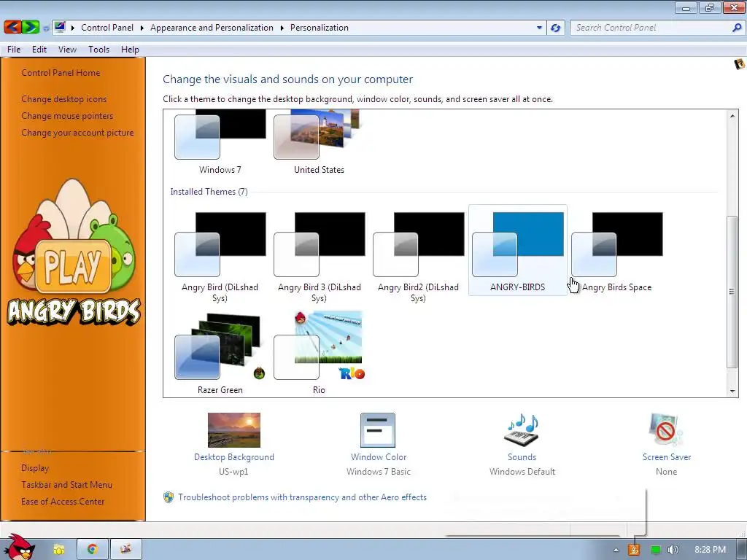Click the theme list scroll up arrow
This screenshot has height=560, width=747.
[x=732, y=116]
